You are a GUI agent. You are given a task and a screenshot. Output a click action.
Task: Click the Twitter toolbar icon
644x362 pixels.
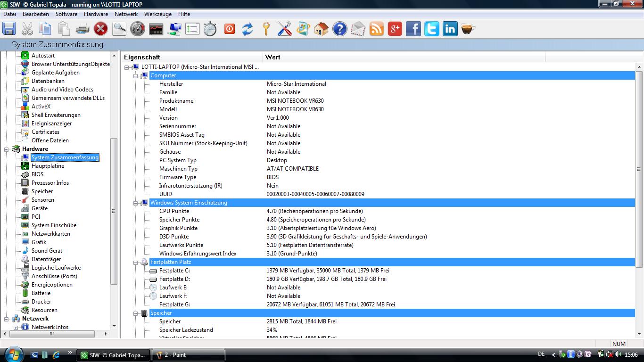click(x=431, y=29)
